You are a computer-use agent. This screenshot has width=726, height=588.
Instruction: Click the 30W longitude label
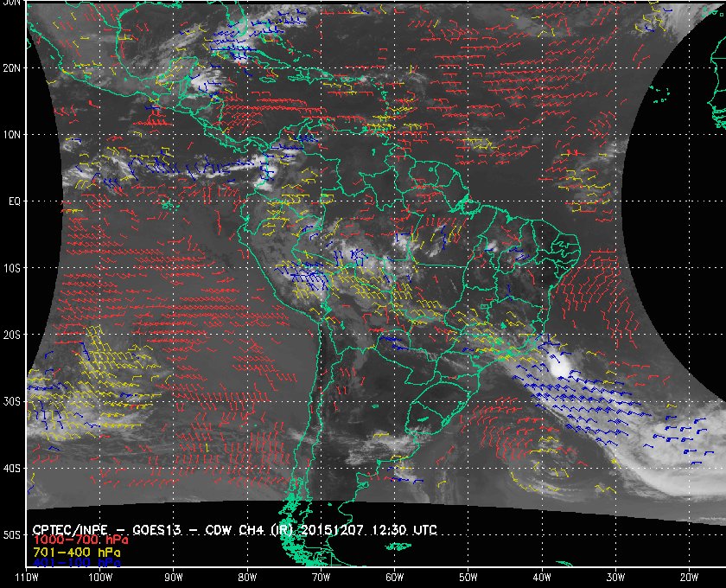[x=615, y=578]
